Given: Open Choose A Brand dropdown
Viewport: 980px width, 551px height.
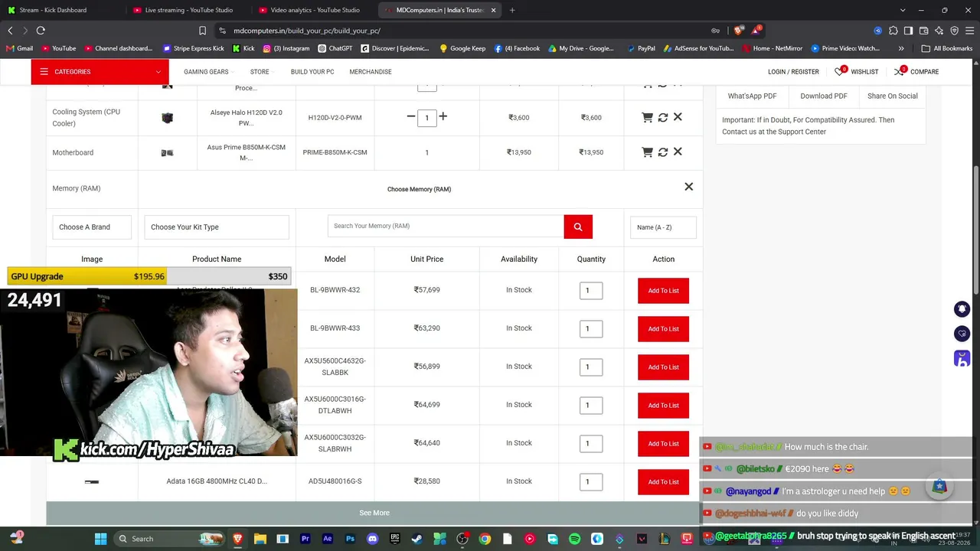Looking at the screenshot, I should click(x=92, y=227).
